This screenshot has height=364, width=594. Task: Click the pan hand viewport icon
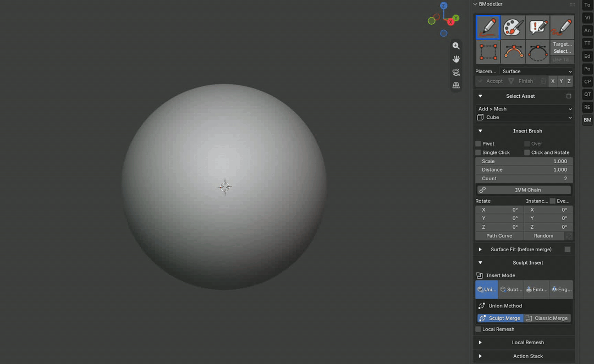456,59
